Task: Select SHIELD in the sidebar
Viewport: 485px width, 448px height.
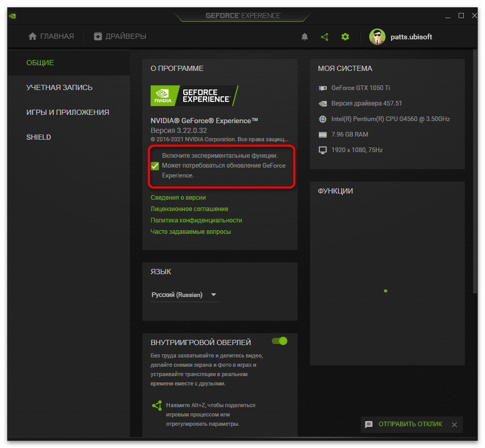Action: click(x=38, y=137)
